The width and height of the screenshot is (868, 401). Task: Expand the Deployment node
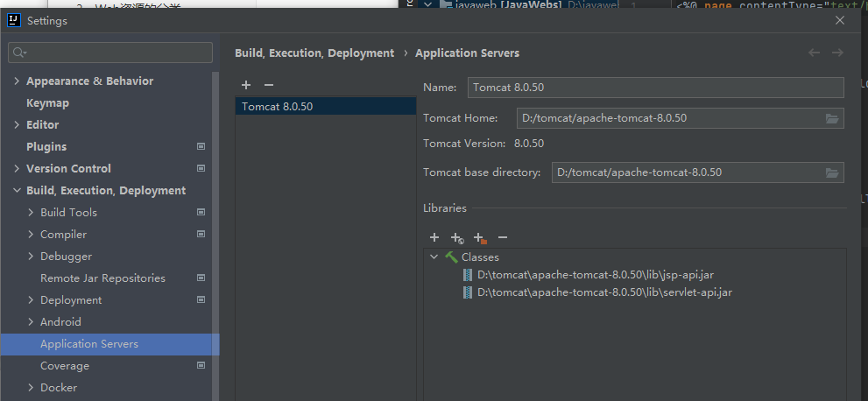31,300
